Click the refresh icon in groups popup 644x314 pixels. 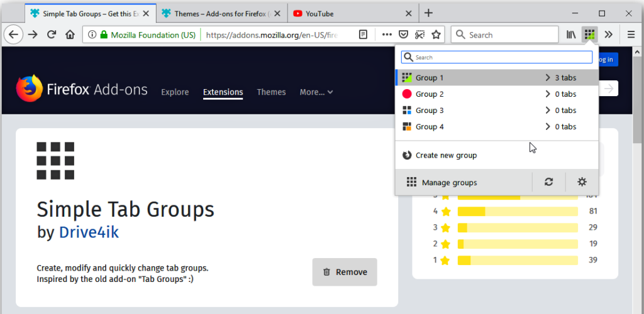tap(548, 182)
